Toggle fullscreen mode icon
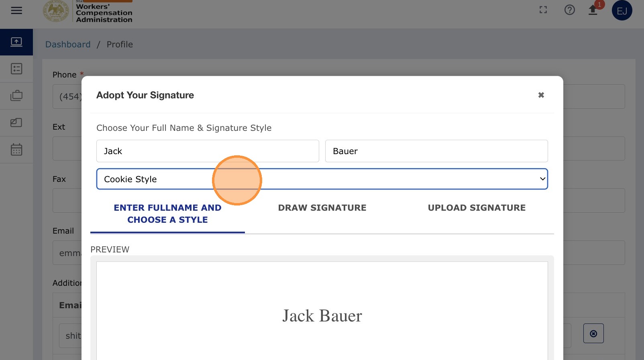 pos(543,10)
